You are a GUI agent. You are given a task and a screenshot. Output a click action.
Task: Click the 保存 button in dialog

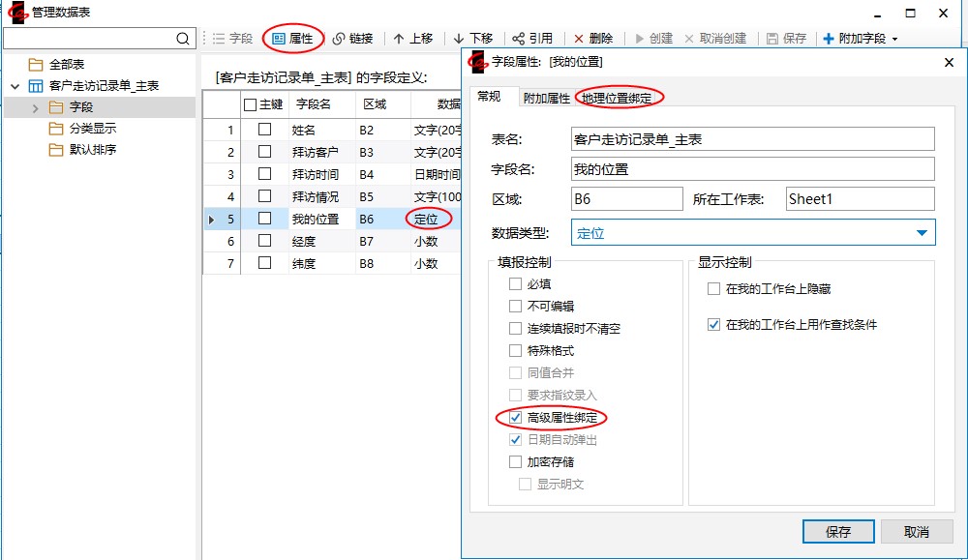838,532
